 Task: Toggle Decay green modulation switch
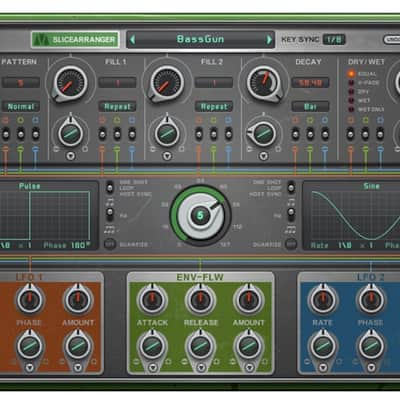click(310, 133)
